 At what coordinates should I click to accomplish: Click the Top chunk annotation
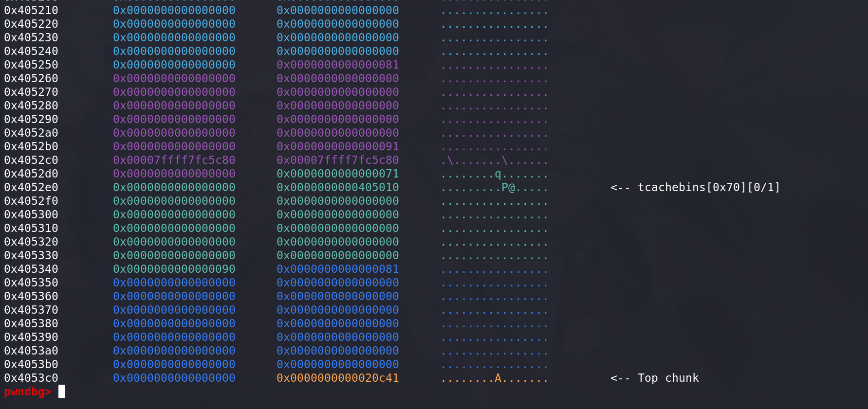(655, 378)
